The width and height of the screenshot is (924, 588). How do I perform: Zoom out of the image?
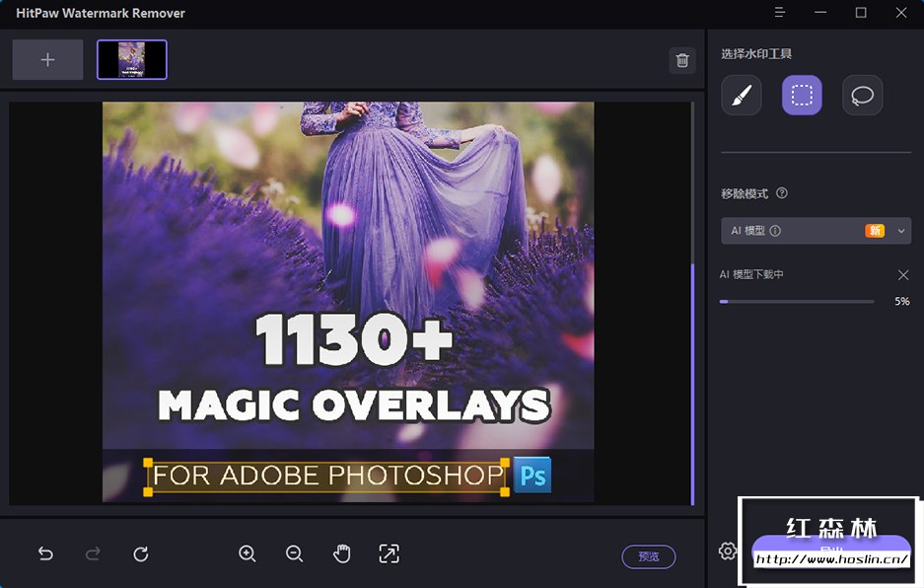pos(294,553)
